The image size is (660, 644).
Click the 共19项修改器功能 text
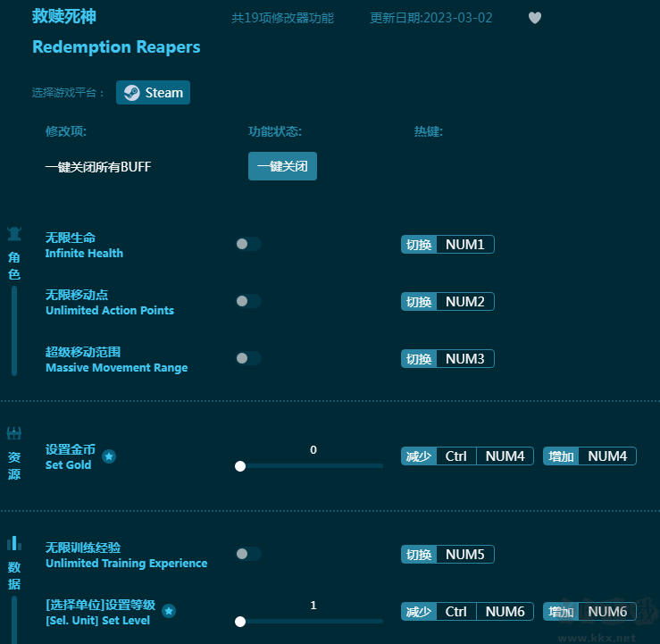[x=282, y=18]
